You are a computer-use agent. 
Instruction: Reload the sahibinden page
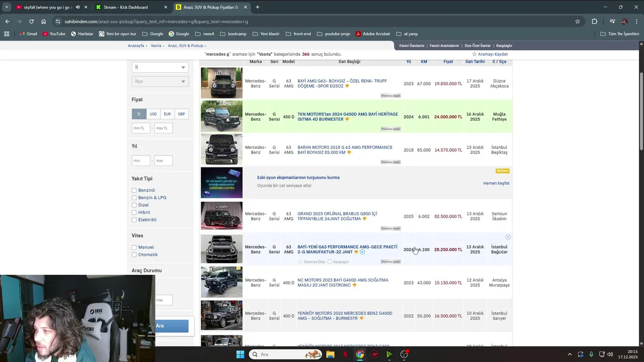(31, 22)
